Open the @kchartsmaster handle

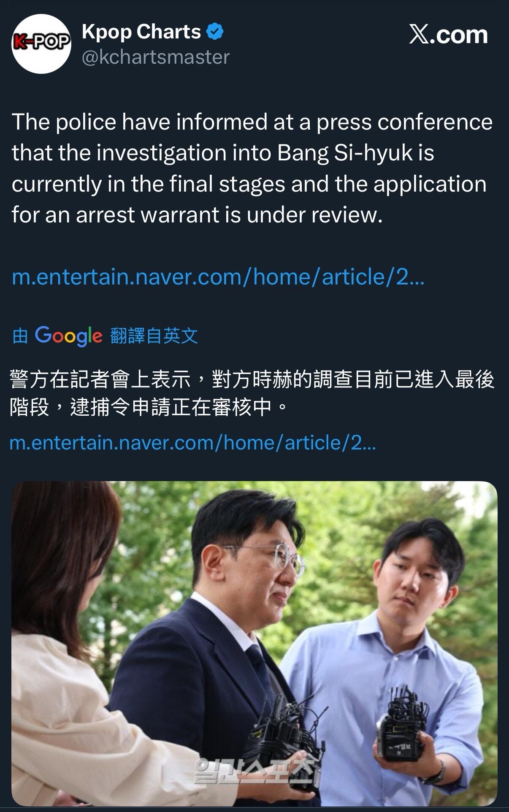[156, 57]
